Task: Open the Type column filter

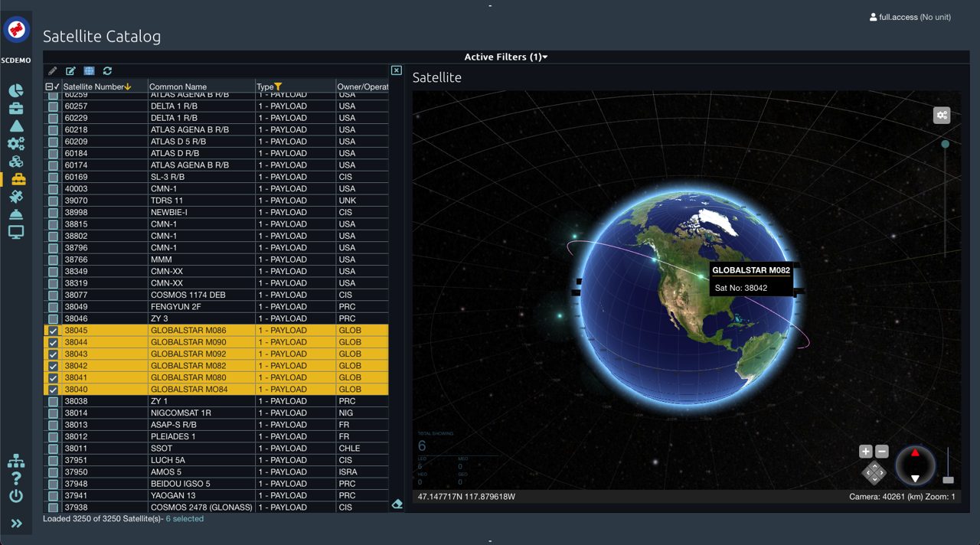Action: [x=279, y=87]
